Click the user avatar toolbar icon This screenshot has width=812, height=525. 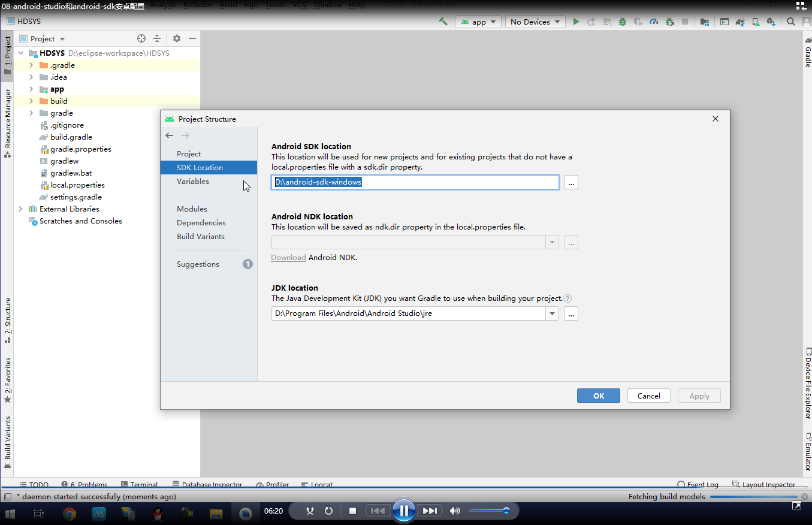pos(805,22)
